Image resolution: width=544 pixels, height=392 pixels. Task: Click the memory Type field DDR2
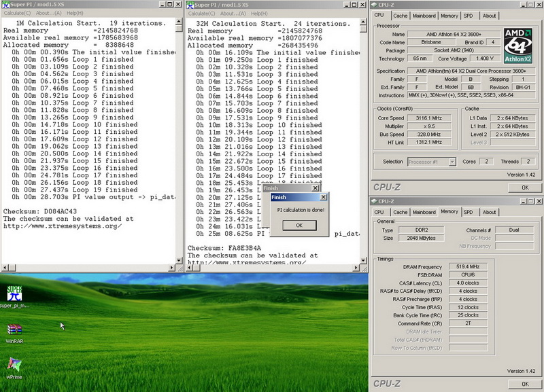tap(422, 230)
